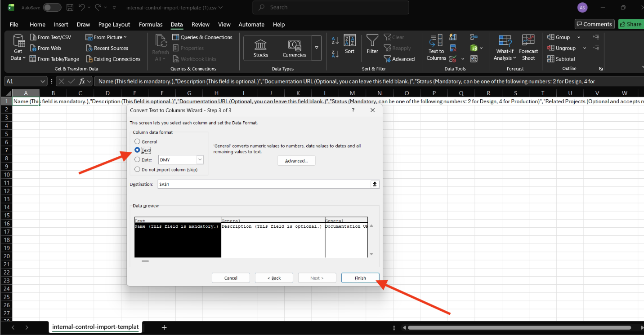Image resolution: width=644 pixels, height=335 pixels.
Task: Open the Formulas ribbon tab
Action: [151, 24]
